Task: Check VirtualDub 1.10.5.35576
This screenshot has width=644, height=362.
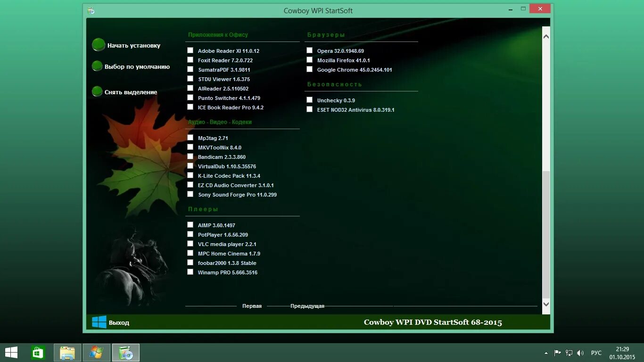Action: pos(190,166)
